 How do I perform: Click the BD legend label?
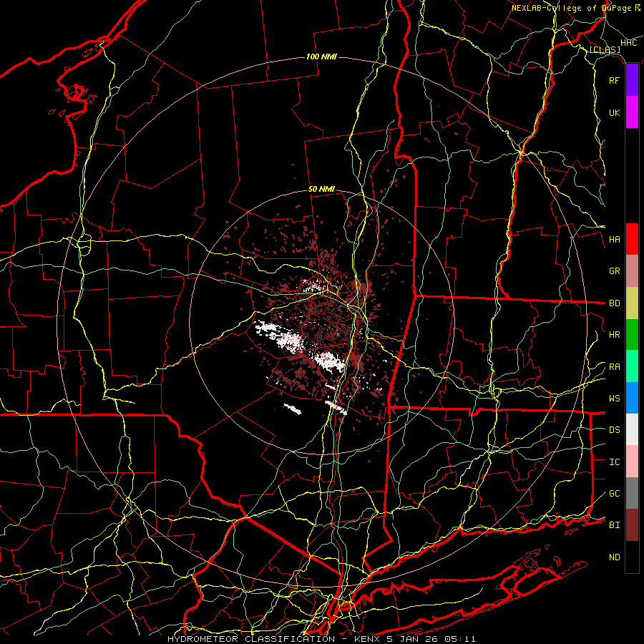(615, 303)
